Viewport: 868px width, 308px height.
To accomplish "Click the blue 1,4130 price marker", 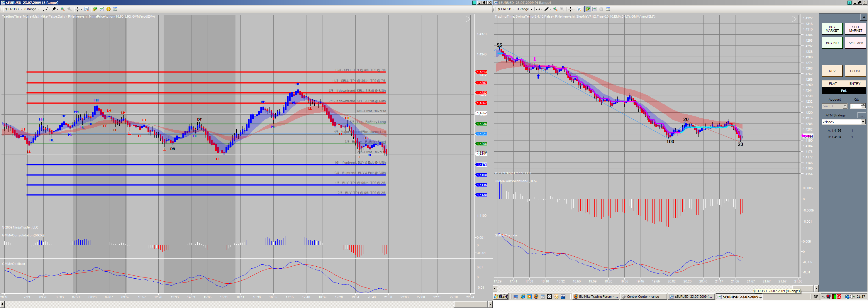I will coord(481,195).
